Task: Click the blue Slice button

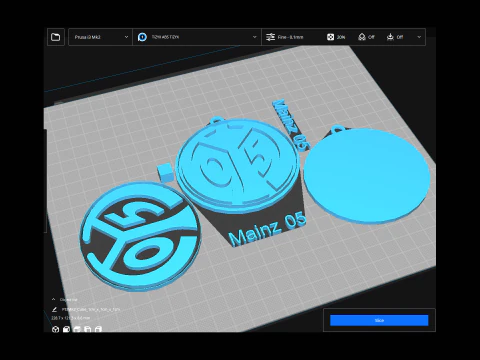Action: [379, 320]
